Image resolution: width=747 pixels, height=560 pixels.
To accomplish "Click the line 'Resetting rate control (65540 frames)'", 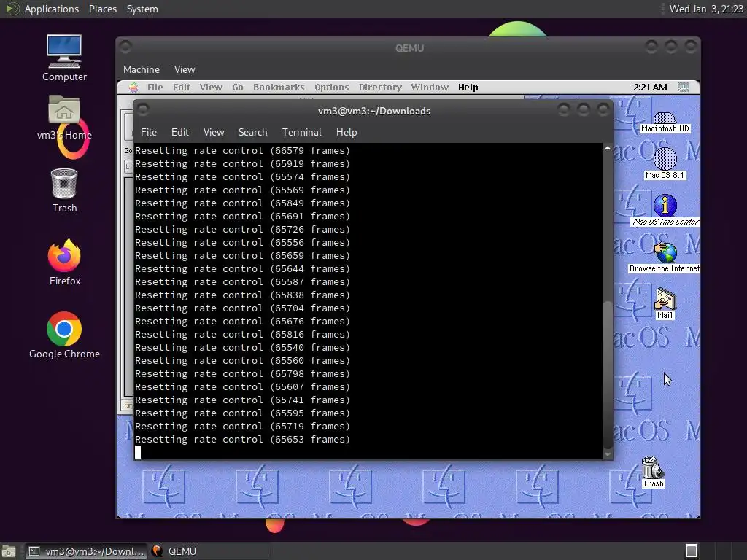I will pos(242,348).
